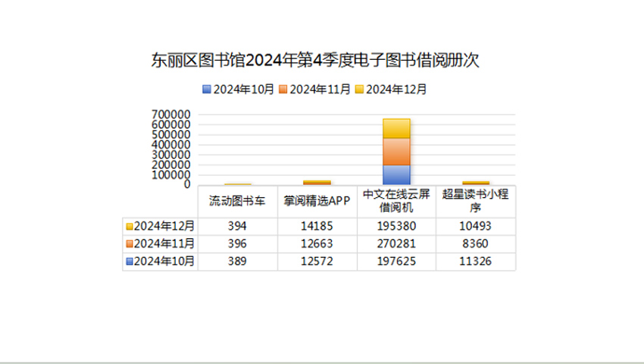Image resolution: width=644 pixels, height=364 pixels.
Task: Click the 14185 value cell
Action: pos(317,226)
